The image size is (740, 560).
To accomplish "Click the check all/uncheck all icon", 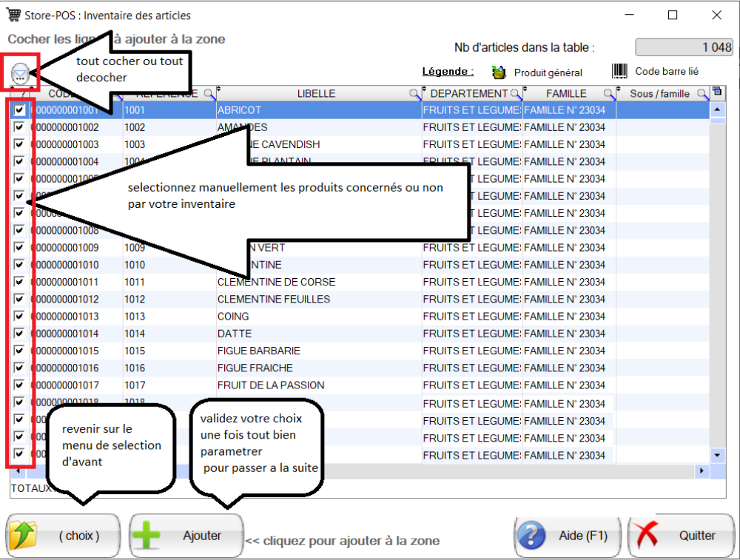I will (21, 72).
